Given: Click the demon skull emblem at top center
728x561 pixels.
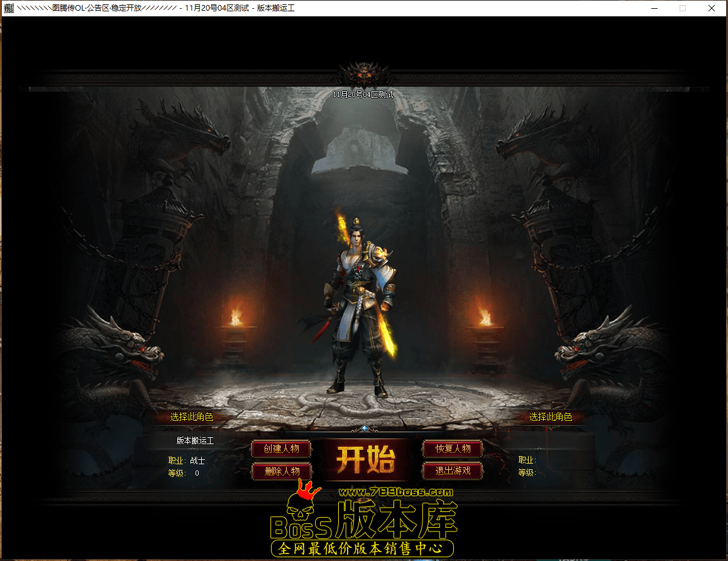Looking at the screenshot, I should 364,74.
